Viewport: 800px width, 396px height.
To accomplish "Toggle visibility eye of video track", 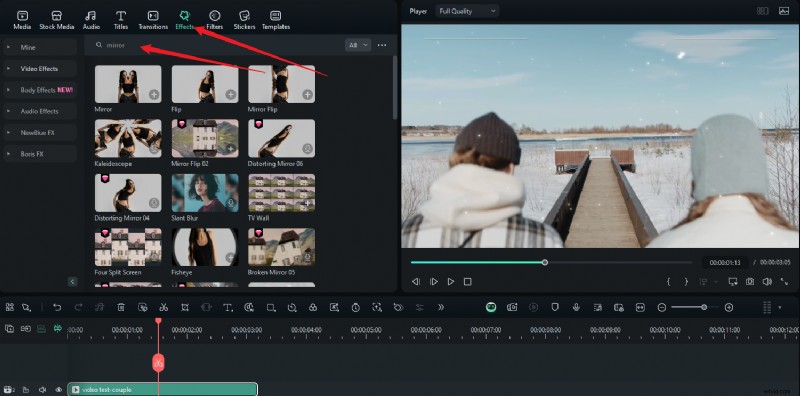I will coord(59,390).
